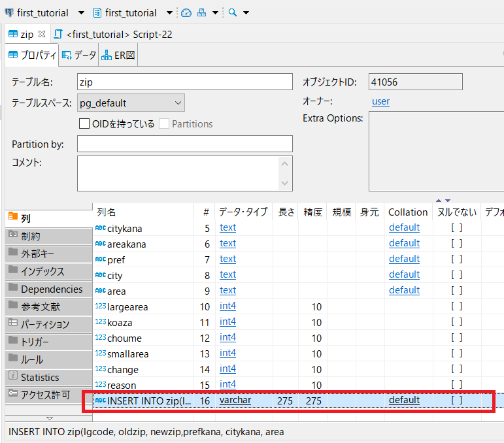
Task: Toggle not-null checkbox for largearea row
Action: [456, 306]
